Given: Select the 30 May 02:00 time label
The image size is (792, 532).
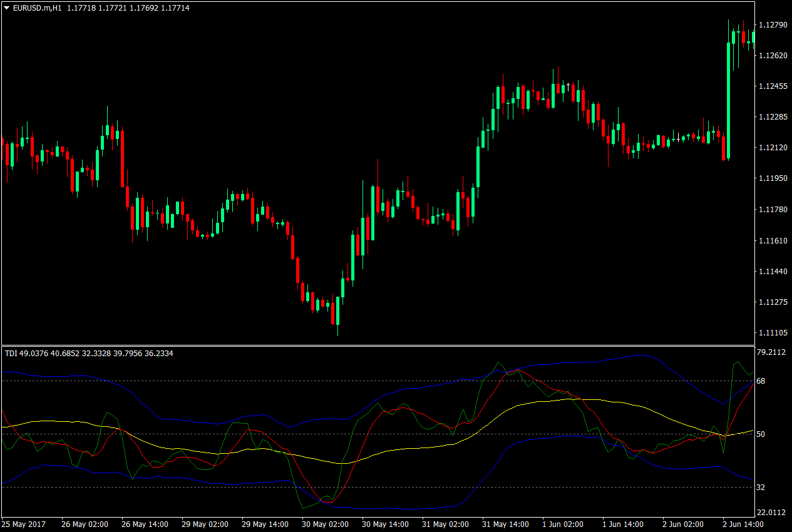Looking at the screenshot, I should [324, 525].
